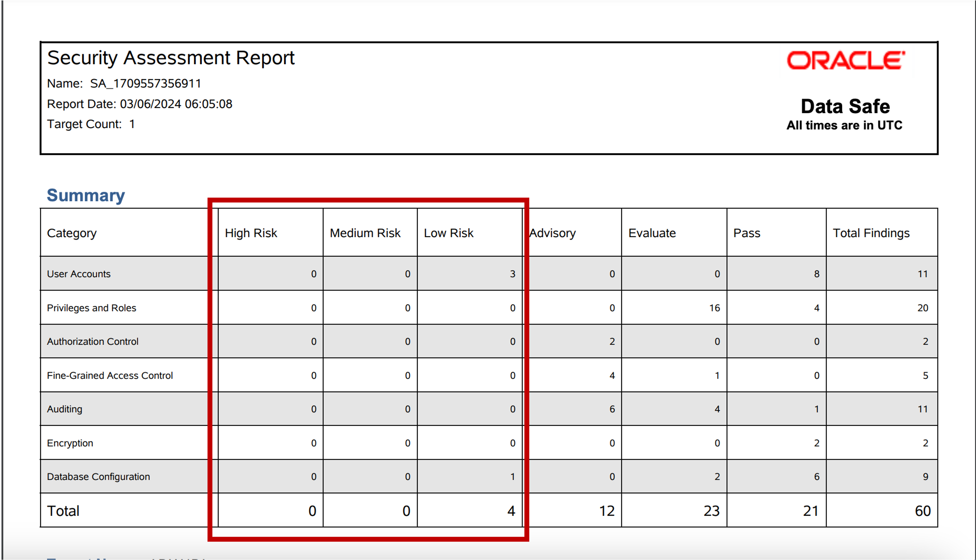Click the Oracle logo

(846, 60)
